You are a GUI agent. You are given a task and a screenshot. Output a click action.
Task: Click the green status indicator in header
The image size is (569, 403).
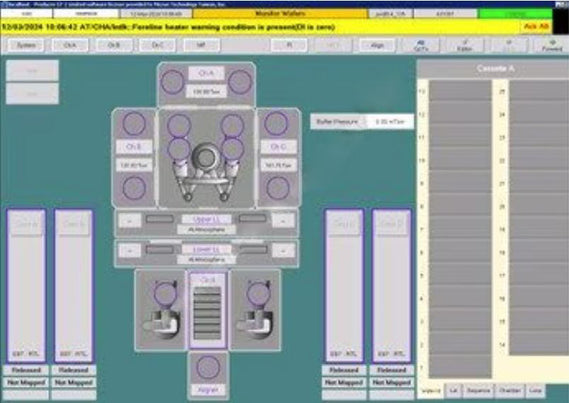(x=515, y=13)
